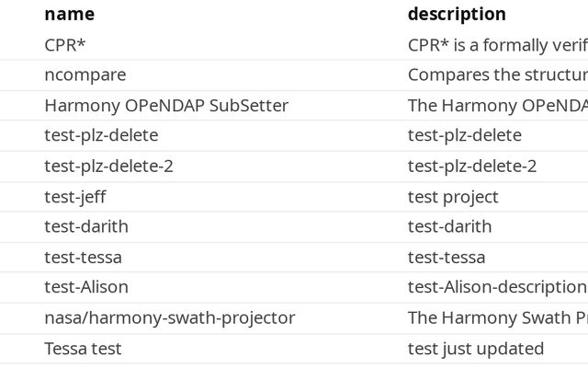This screenshot has width=588, height=368.
Task: Click description starting "The Harmony Swath"
Action: click(496, 318)
